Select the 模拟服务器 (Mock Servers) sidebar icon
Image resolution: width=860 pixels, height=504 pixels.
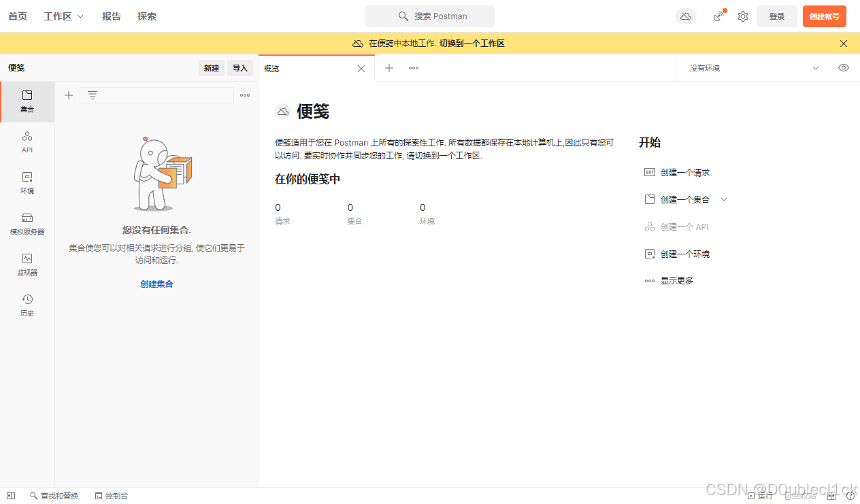tap(27, 224)
